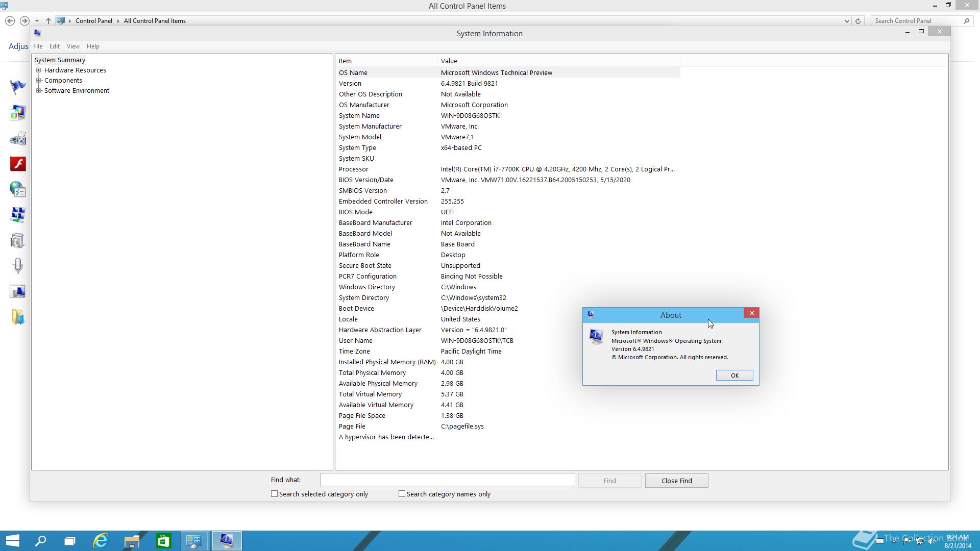The image size is (980, 551).
Task: Open the folder work icon in Control Panel
Action: click(x=17, y=317)
